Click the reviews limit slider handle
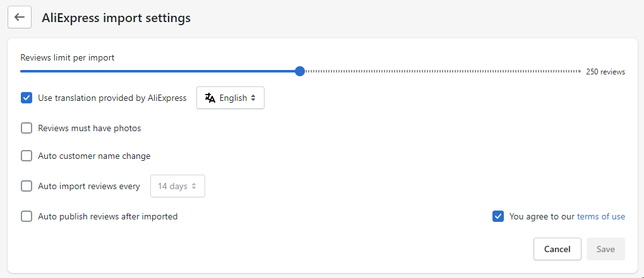 pos(300,71)
